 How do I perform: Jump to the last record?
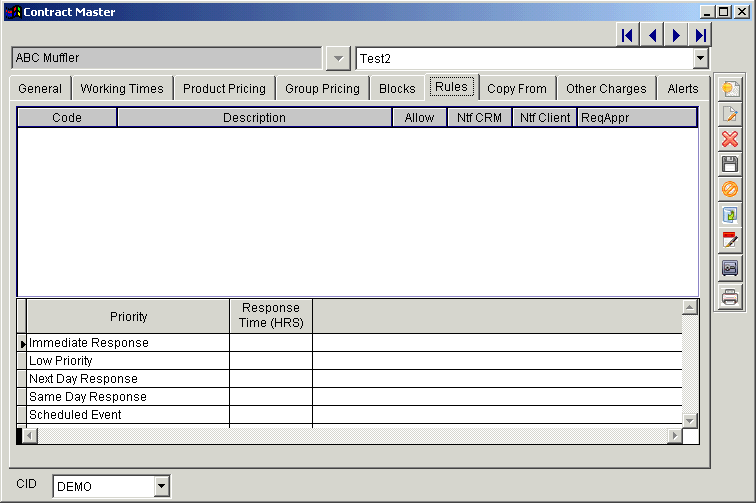[x=701, y=35]
